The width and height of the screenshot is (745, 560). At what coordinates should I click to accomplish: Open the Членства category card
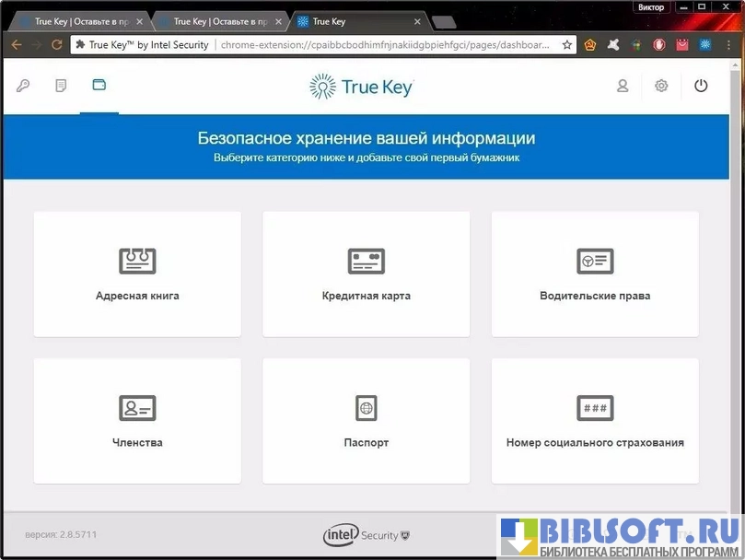point(137,420)
